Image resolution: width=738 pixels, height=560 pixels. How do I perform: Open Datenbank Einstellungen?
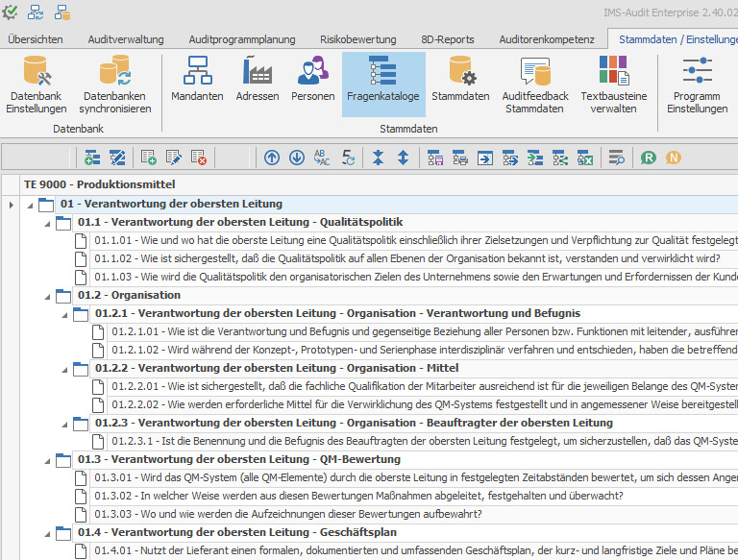pyautogui.click(x=37, y=85)
